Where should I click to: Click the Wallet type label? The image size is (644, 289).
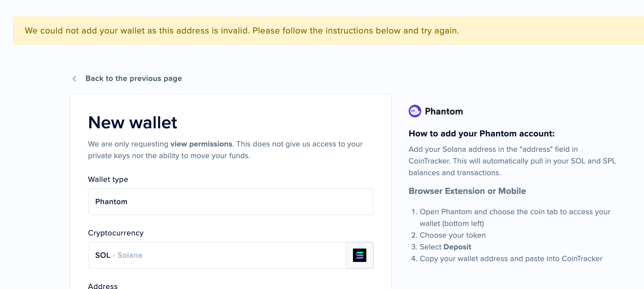[108, 179]
